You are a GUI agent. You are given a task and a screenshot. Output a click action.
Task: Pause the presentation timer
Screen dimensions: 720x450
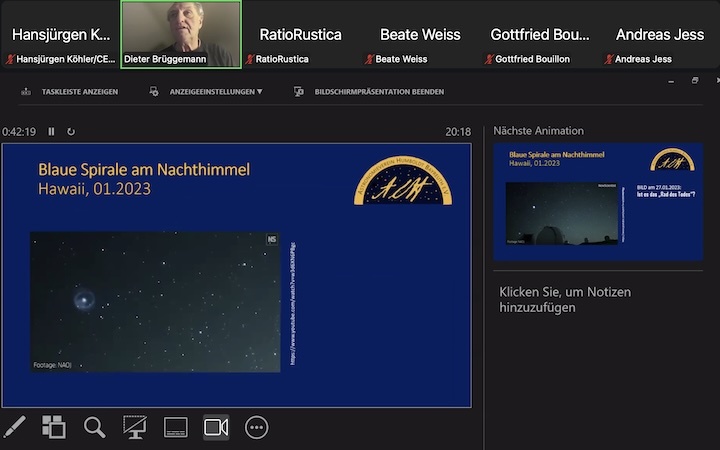(51, 132)
